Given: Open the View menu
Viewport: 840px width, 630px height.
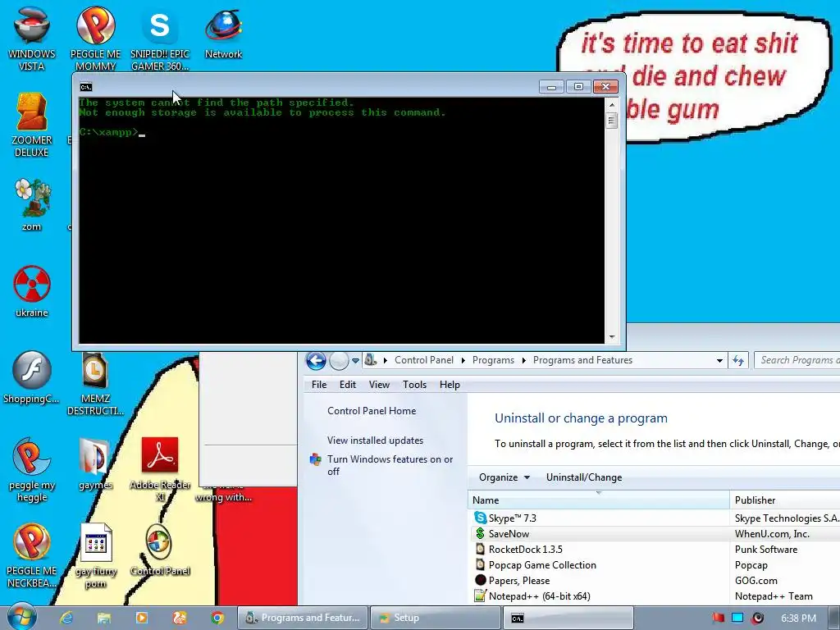Looking at the screenshot, I should [x=379, y=385].
